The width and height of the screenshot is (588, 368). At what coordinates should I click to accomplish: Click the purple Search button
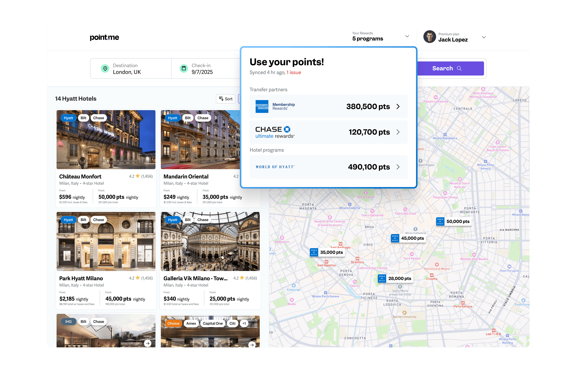[451, 68]
